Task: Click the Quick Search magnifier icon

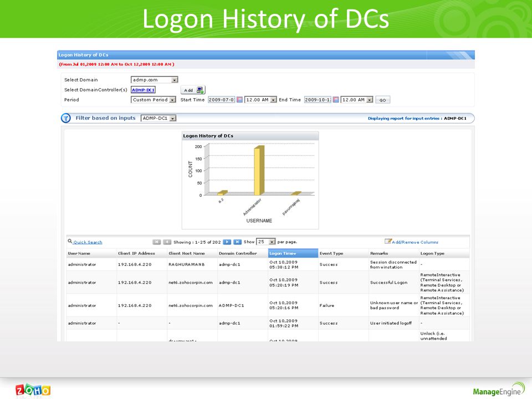Action: [70, 241]
